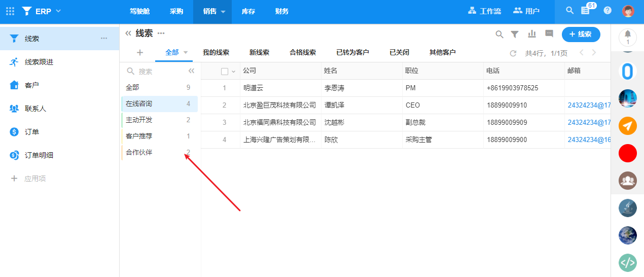Click the search icon in the 线索 toolbar

pyautogui.click(x=499, y=34)
